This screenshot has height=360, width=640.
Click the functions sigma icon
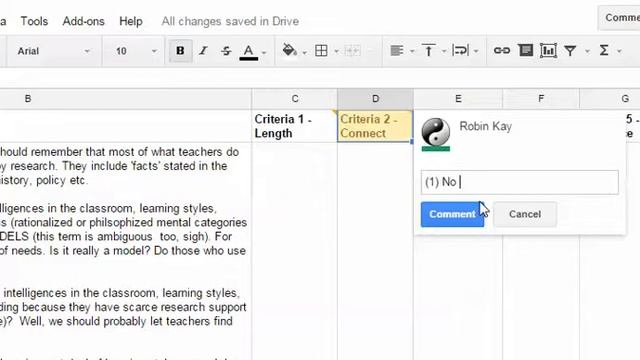tap(604, 51)
